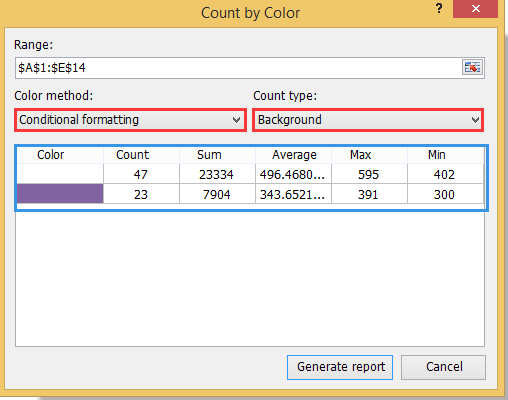Open the Color method dropdown
Image resolution: width=508 pixels, height=400 pixels.
pos(130,120)
